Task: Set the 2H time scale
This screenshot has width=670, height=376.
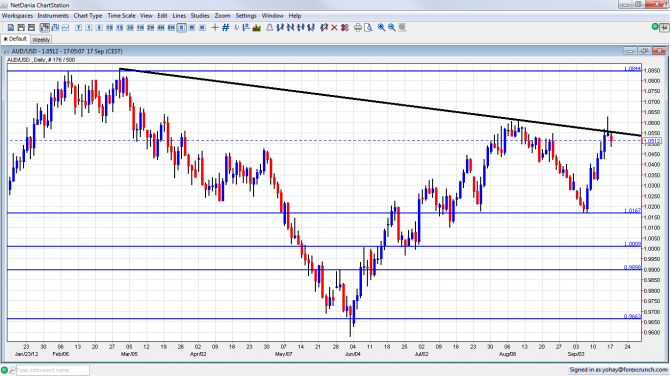Action: point(150,27)
